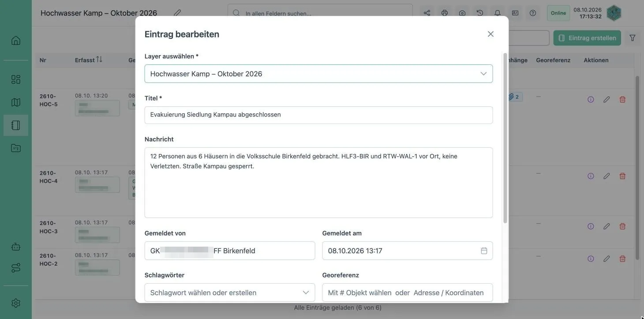
Task: Open the workflow route icon in sidebar
Action: point(16,268)
